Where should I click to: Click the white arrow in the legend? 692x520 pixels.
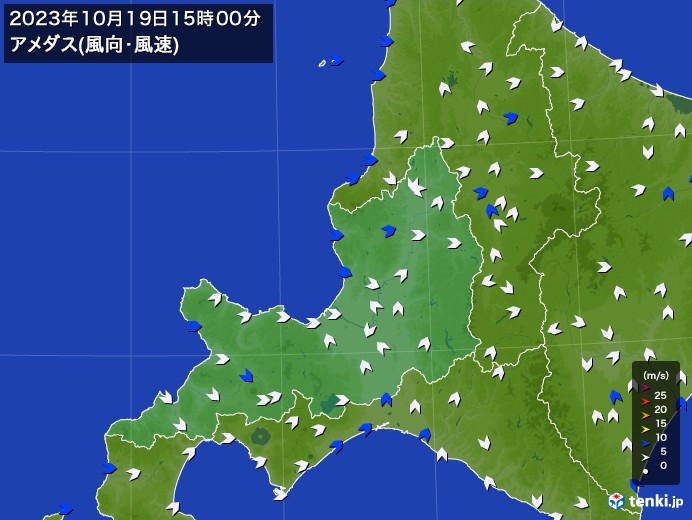click(x=645, y=458)
